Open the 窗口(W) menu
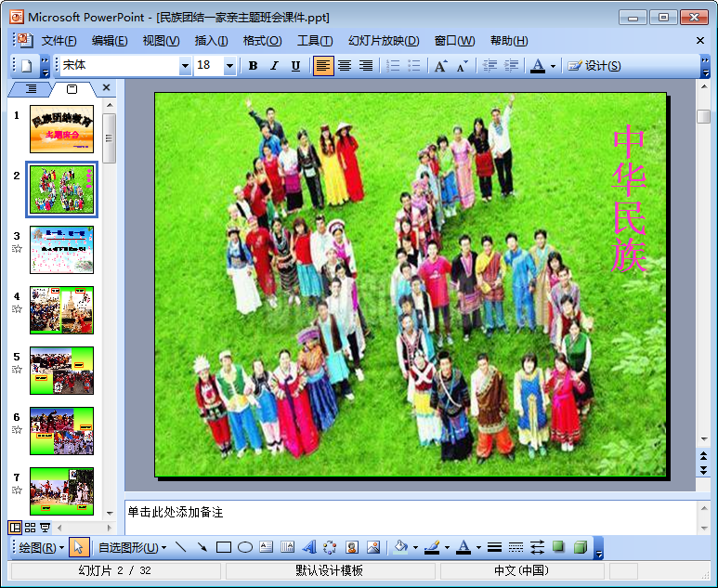Image resolution: width=718 pixels, height=588 pixels. click(x=454, y=41)
